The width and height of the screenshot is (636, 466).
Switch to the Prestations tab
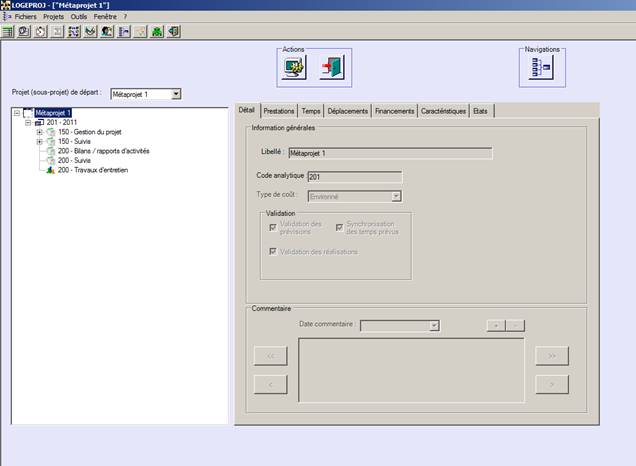pyautogui.click(x=279, y=111)
